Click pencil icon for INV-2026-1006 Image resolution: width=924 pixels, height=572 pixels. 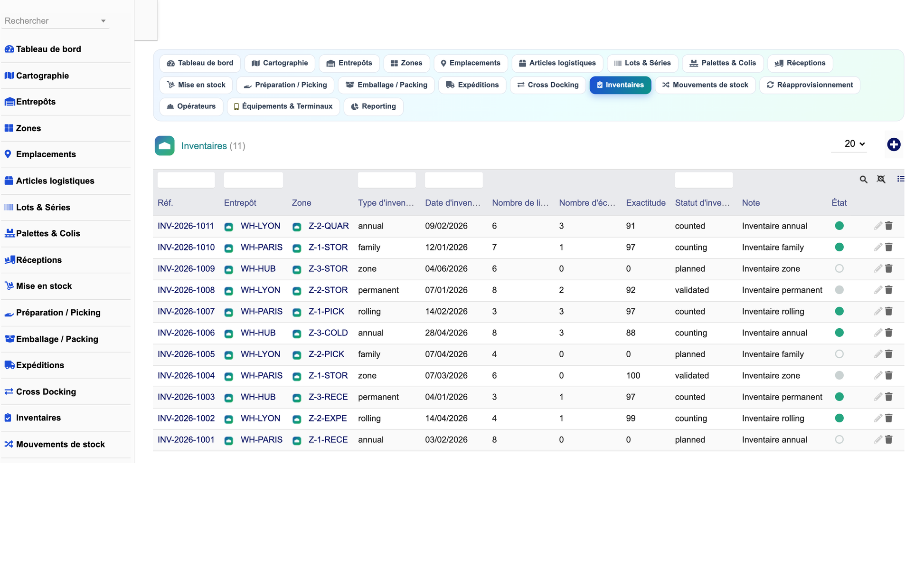[878, 333]
